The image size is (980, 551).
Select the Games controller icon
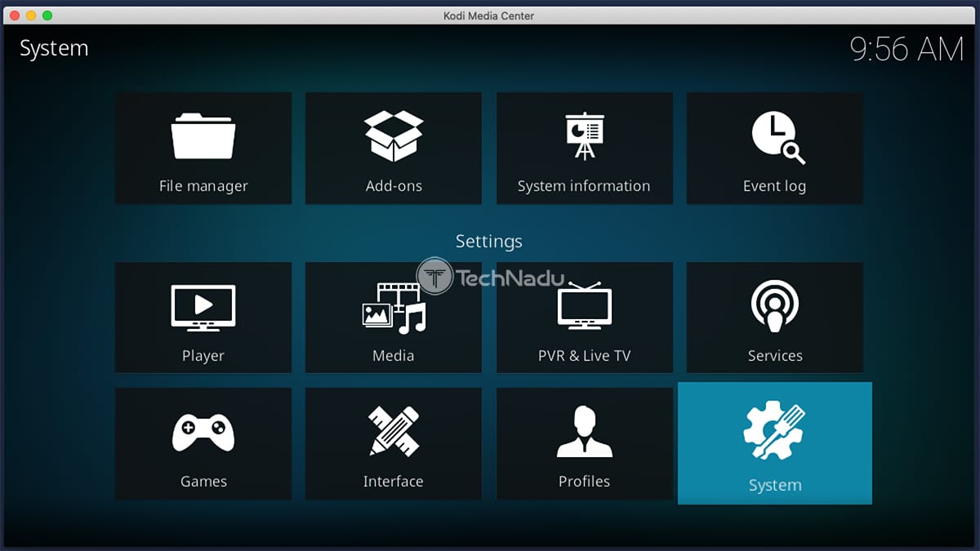click(203, 433)
